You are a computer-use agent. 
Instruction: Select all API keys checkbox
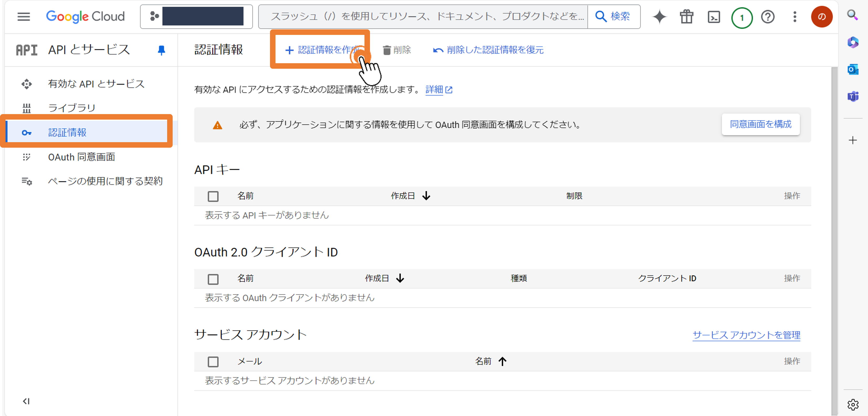[213, 196]
